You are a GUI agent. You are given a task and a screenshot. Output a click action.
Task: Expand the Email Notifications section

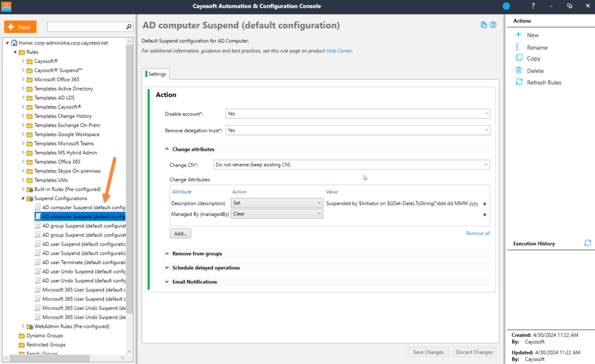pyautogui.click(x=167, y=282)
